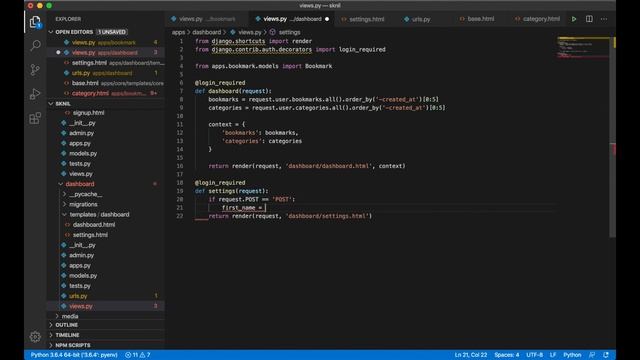The image size is (640, 360).
Task: Open settings.html in Open Editors list
Action: [106, 63]
